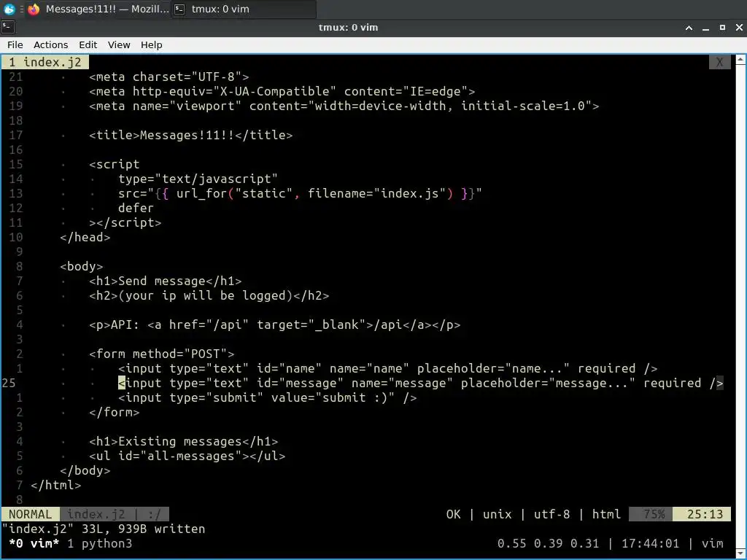Viewport: 747px width, 560px height.
Task: Click the '></script>' closing line
Action: (x=125, y=222)
